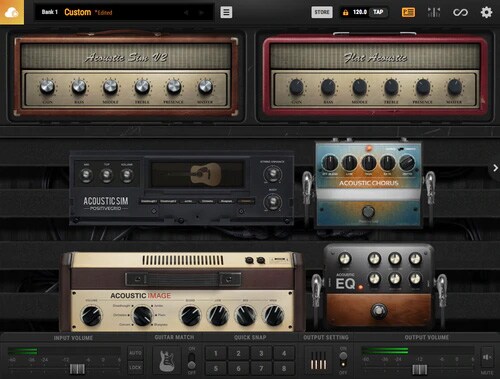This screenshot has height=379, width=500.
Task: Toggle the Guitar Match on/off switch
Action: coord(192,360)
